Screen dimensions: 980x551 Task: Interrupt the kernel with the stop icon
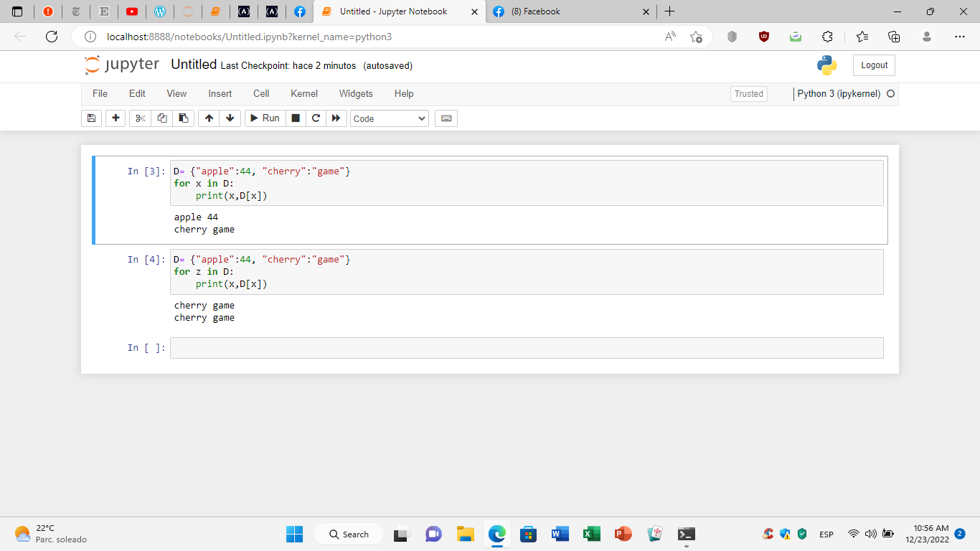click(x=295, y=118)
